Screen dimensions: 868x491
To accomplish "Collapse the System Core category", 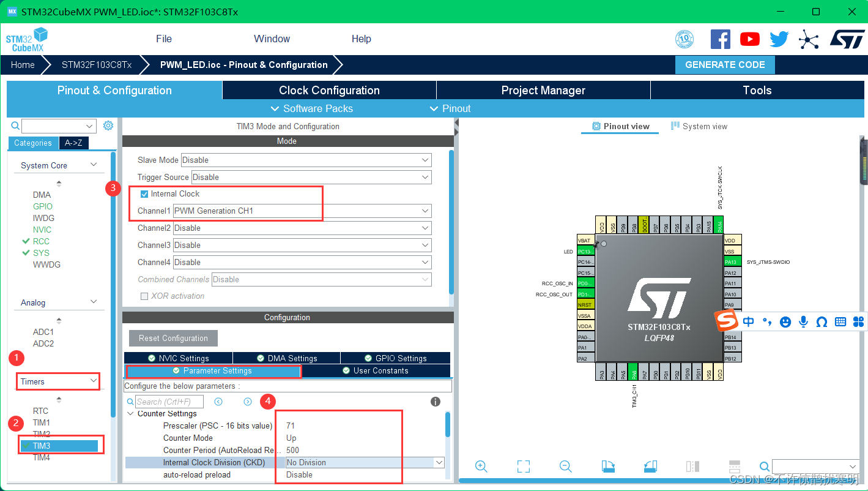I will coord(94,165).
